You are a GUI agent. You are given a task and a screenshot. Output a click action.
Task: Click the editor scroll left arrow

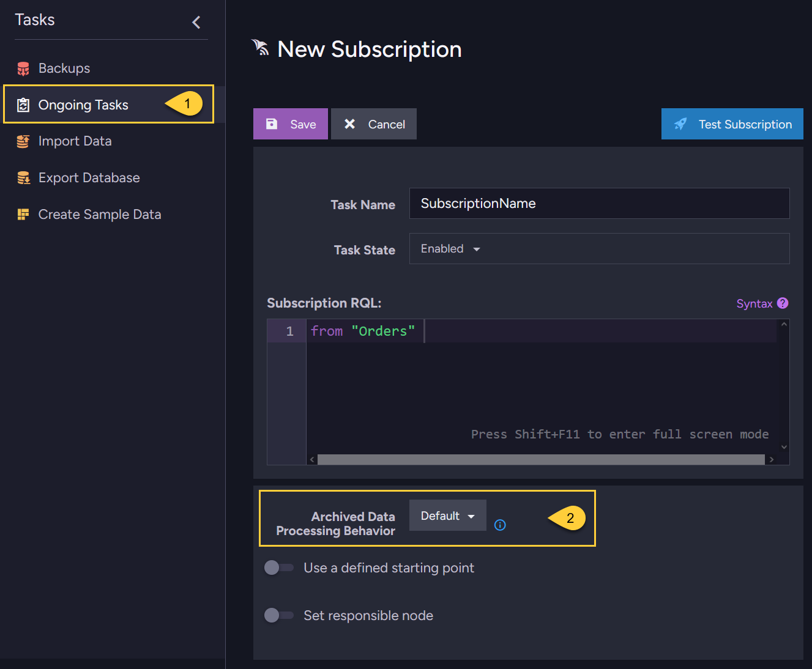[312, 459]
